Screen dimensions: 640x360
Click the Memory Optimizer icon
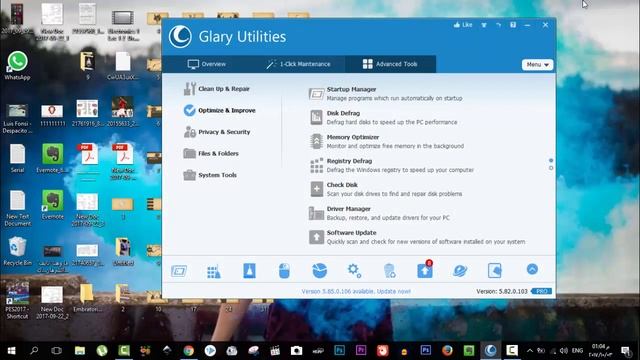click(316, 141)
